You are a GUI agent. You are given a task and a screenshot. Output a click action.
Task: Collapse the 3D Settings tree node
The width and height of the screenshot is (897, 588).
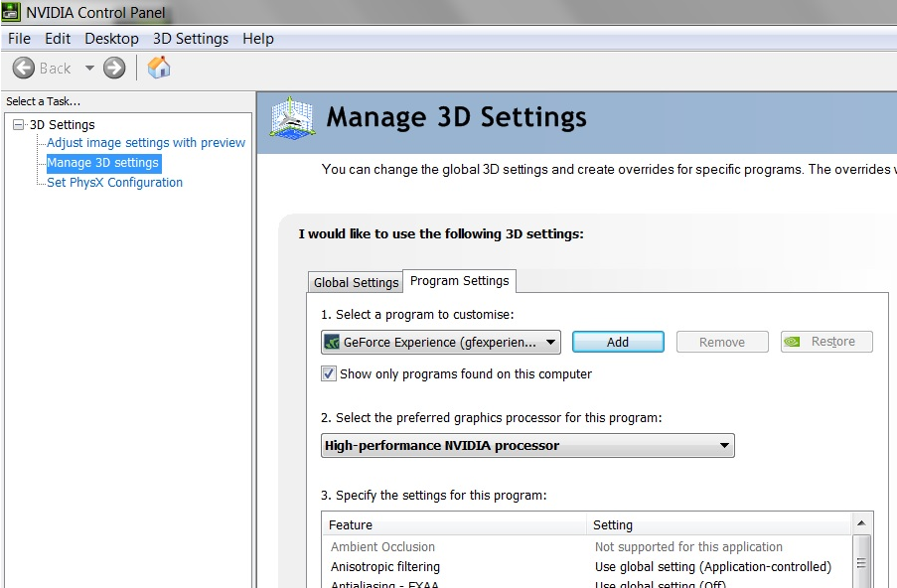pyautogui.click(x=18, y=124)
